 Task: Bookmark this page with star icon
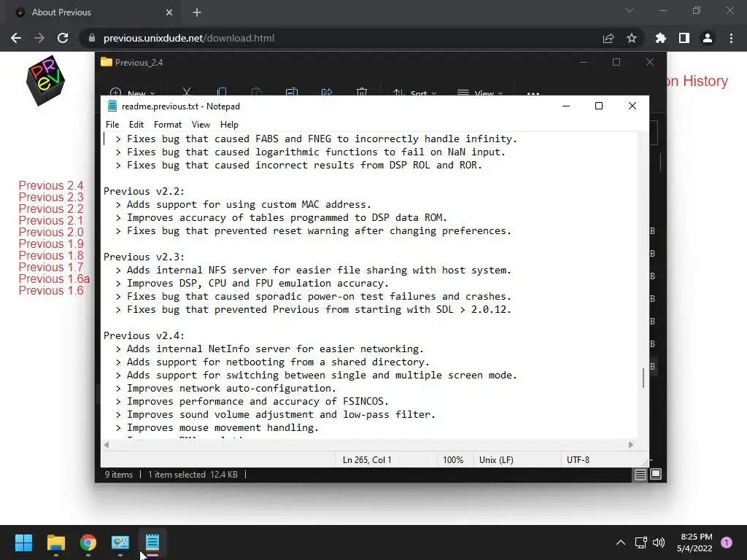(x=632, y=38)
